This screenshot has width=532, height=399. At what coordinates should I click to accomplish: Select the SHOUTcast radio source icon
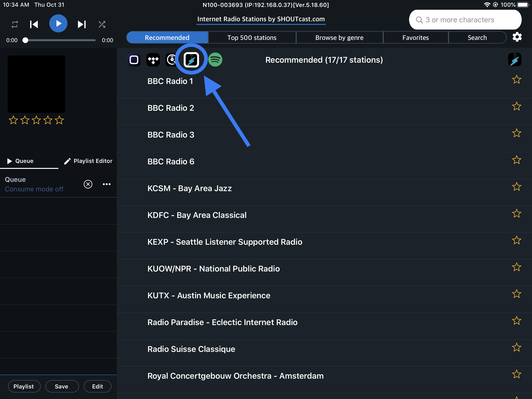[x=191, y=60]
